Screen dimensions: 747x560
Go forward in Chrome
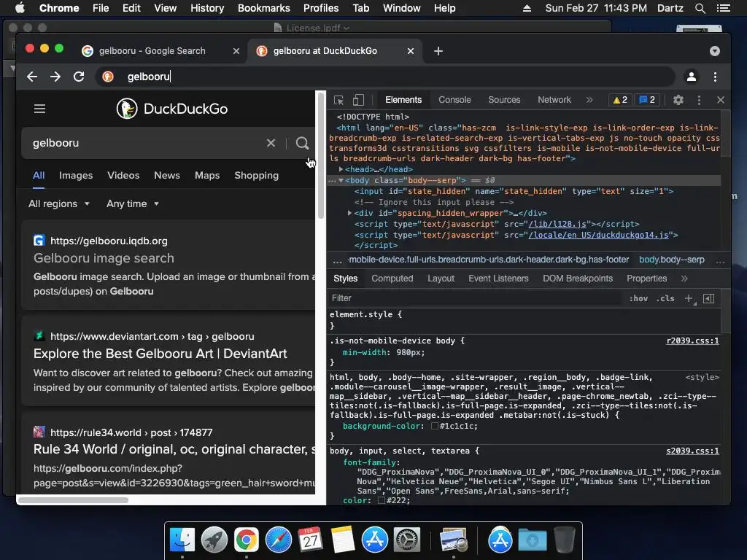55,77
